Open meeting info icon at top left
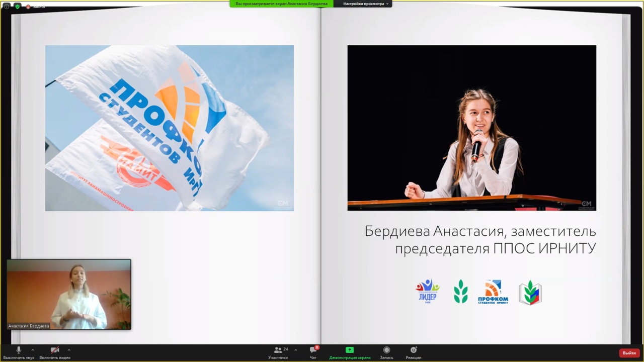Viewport: 644px width, 362px height. 7,7
